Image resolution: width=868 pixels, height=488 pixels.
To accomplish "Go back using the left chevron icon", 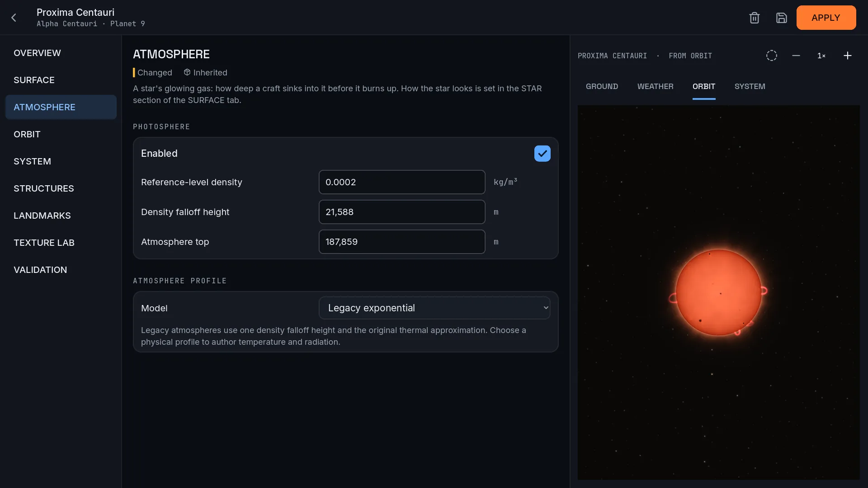I will point(14,18).
